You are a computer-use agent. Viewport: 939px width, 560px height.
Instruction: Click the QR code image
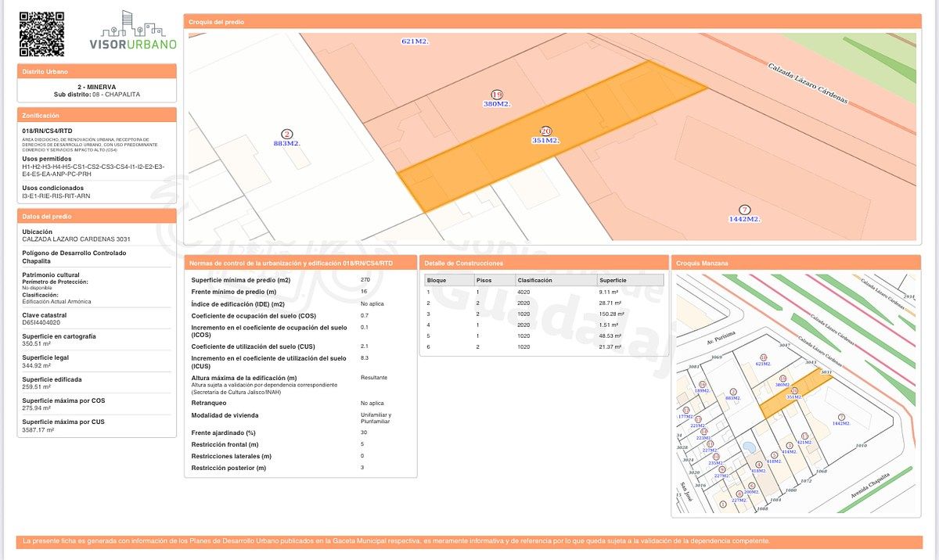(41, 34)
